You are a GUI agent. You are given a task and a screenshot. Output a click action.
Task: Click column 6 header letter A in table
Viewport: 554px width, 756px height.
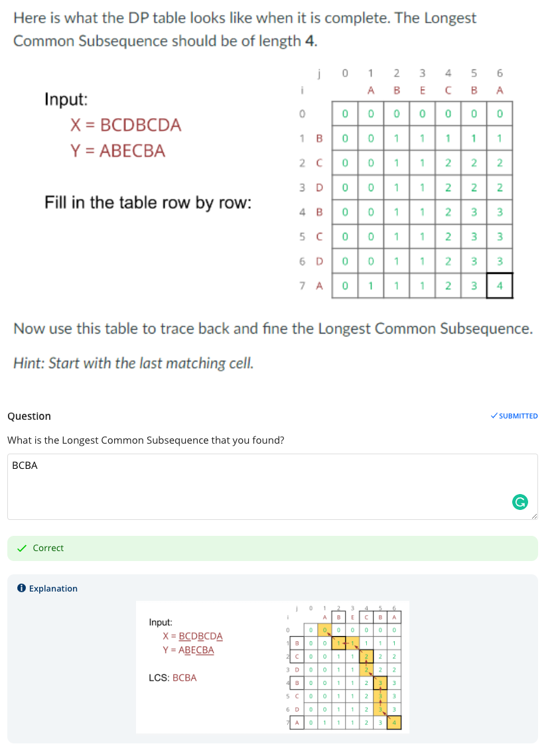coord(500,90)
